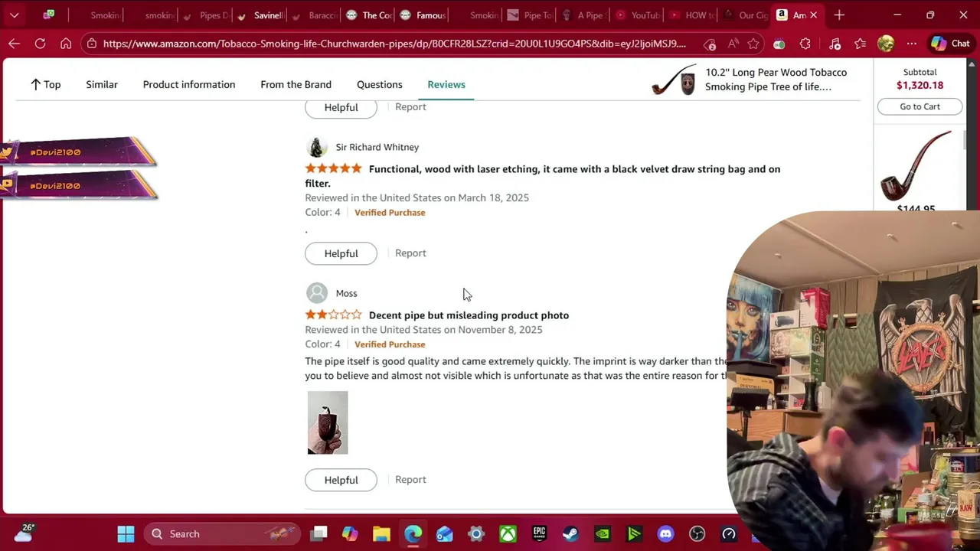Open File Explorer from taskbar
980x551 pixels.
pos(381,533)
